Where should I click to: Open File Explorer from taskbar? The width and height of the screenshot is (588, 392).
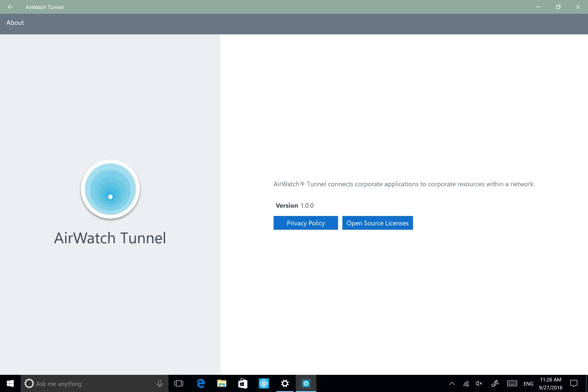click(221, 383)
